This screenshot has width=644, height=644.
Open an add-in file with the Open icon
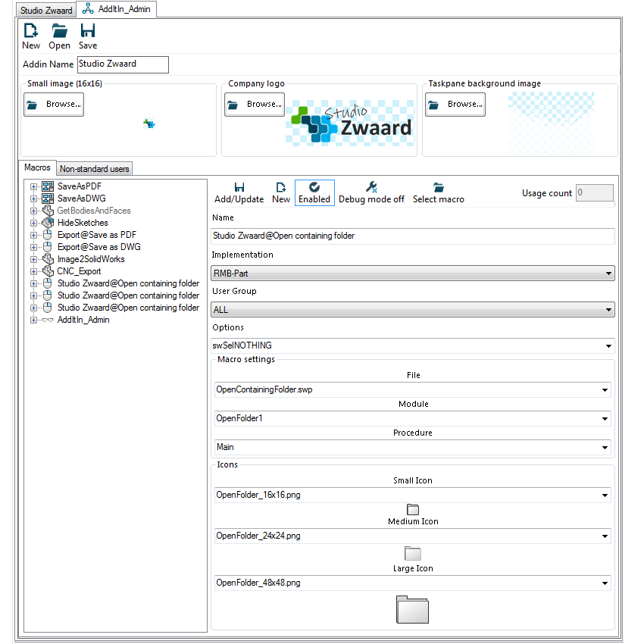click(x=60, y=31)
